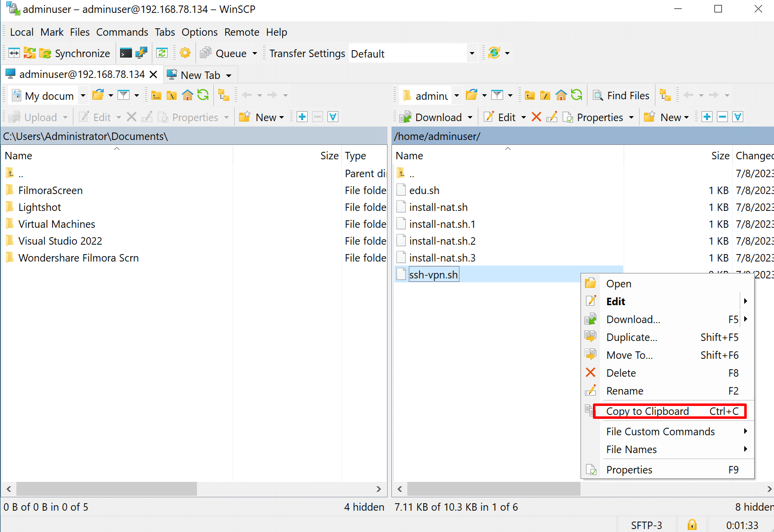Click local Invert Selection icon
The image size is (774, 532).
pyautogui.click(x=333, y=117)
